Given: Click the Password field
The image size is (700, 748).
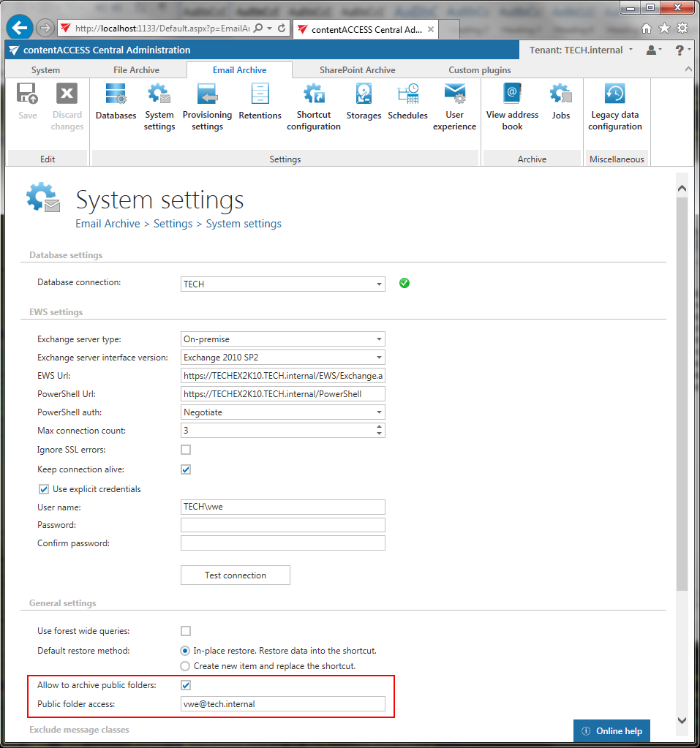Looking at the screenshot, I should coord(283,525).
